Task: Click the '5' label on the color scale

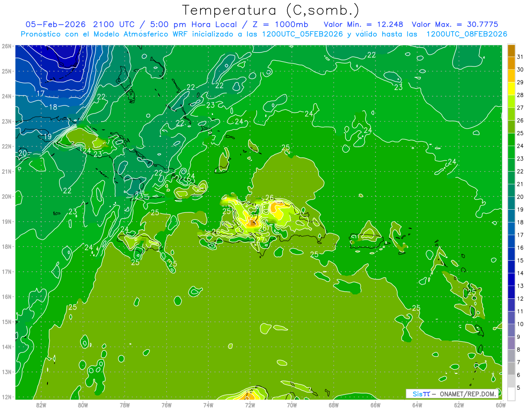Action: click(519, 388)
